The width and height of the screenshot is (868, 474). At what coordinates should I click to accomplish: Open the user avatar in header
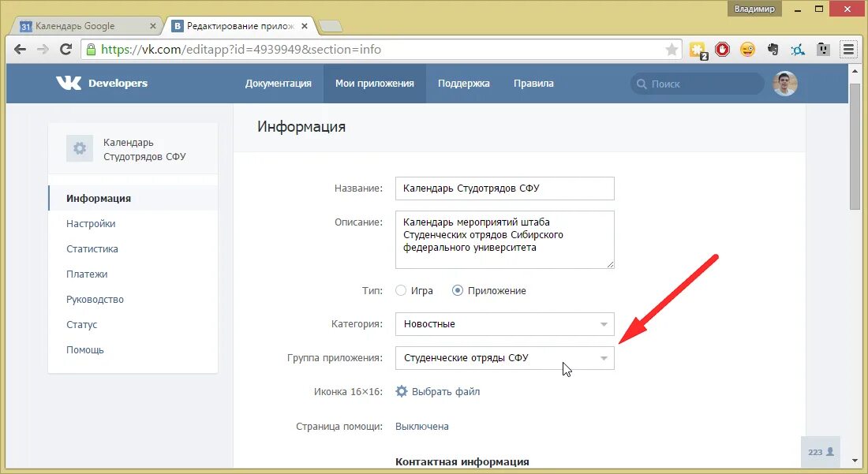[x=785, y=84]
